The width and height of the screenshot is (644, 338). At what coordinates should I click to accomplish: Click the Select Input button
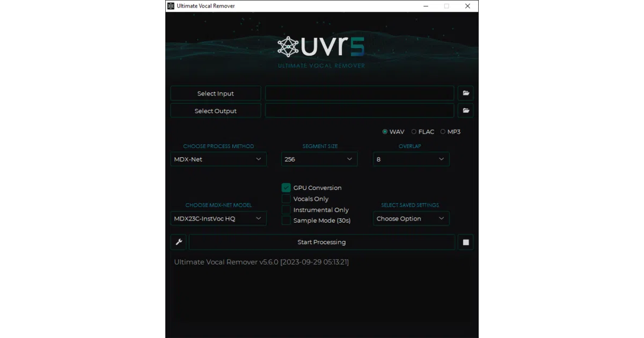(x=216, y=93)
